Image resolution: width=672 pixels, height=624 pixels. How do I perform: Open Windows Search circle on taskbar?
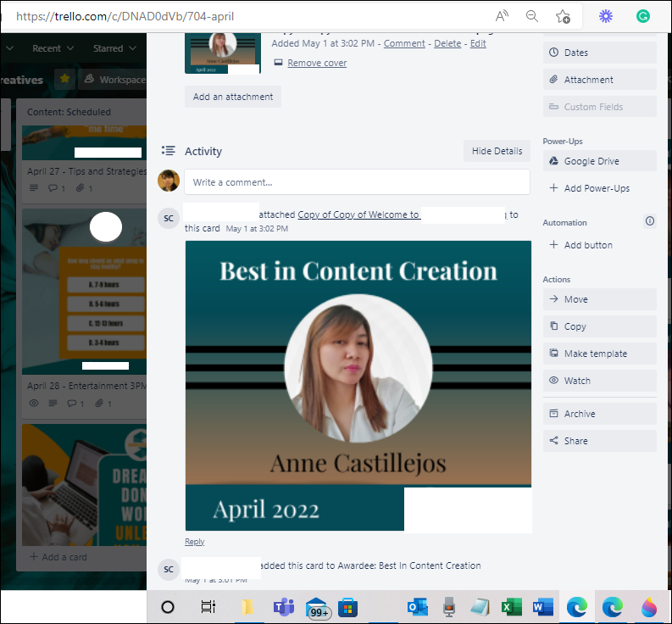tap(168, 607)
